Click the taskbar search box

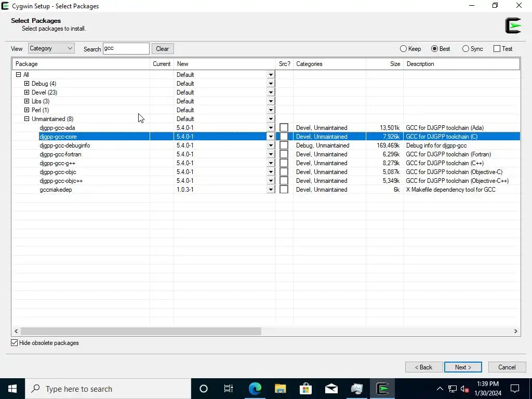click(108, 389)
